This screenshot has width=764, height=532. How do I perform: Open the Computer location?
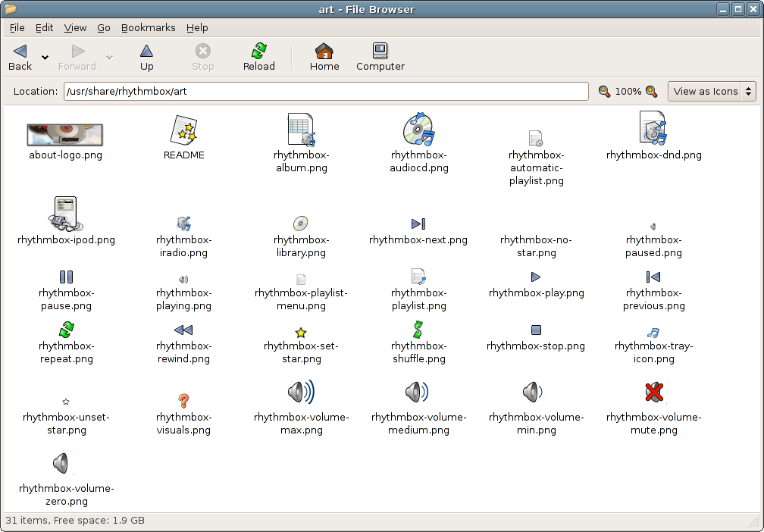point(380,58)
